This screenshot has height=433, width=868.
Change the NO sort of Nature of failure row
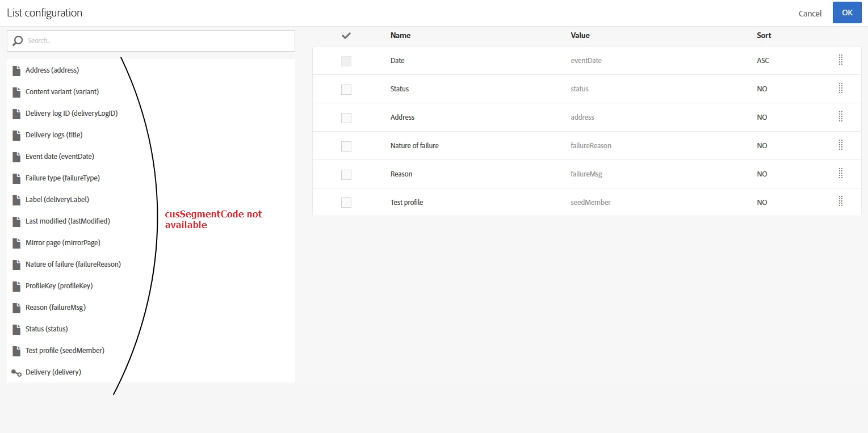[762, 146]
